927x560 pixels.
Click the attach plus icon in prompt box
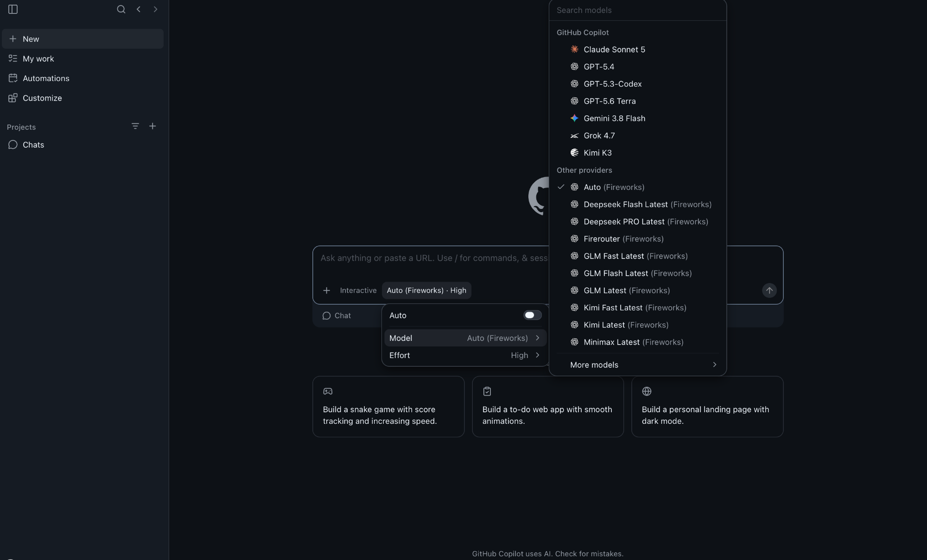[x=326, y=290]
